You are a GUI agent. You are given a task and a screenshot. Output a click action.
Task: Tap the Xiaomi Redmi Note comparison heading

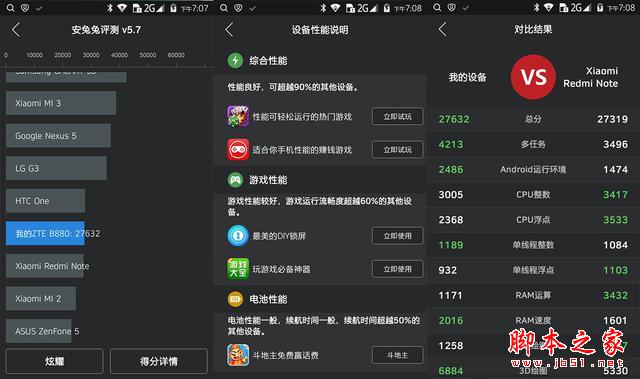591,77
